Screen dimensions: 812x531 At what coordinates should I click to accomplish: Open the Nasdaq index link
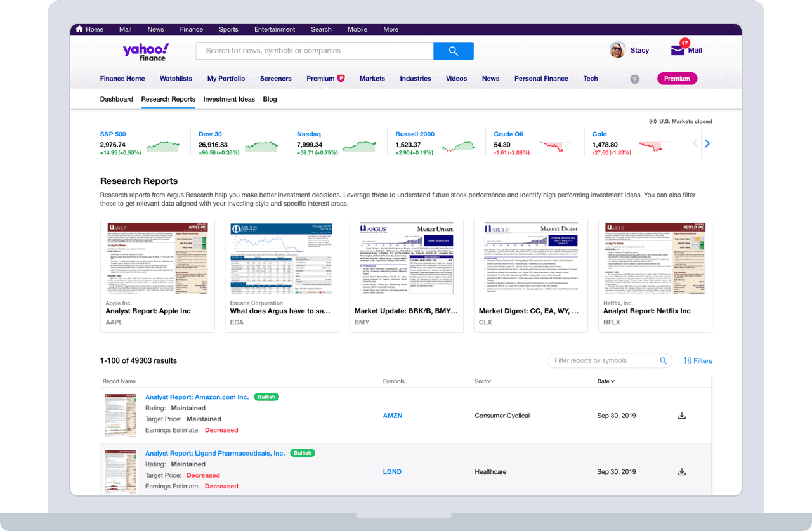309,134
